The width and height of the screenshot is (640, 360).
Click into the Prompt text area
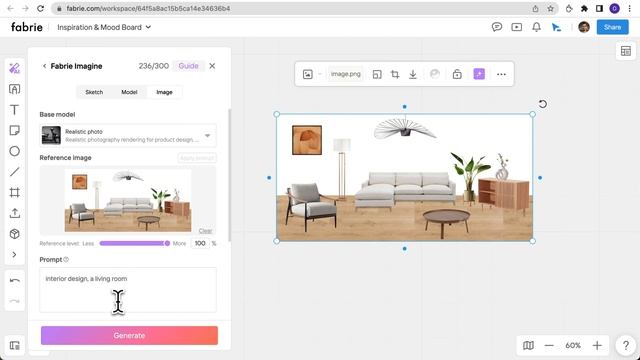128,290
